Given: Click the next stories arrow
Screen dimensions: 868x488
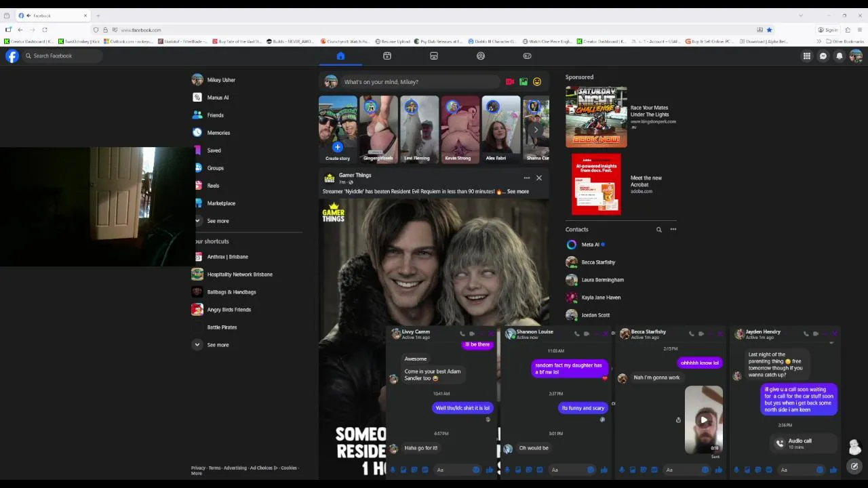Looking at the screenshot, I should [536, 129].
